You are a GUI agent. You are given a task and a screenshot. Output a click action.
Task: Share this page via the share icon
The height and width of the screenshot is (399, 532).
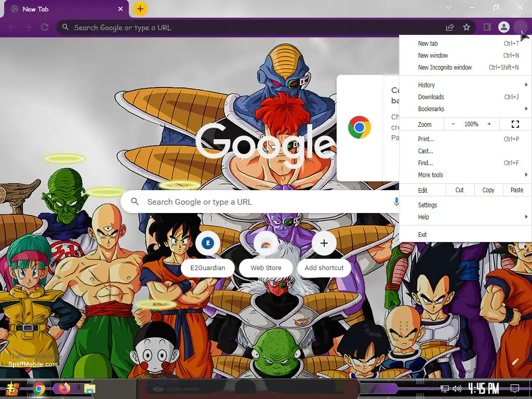click(450, 27)
